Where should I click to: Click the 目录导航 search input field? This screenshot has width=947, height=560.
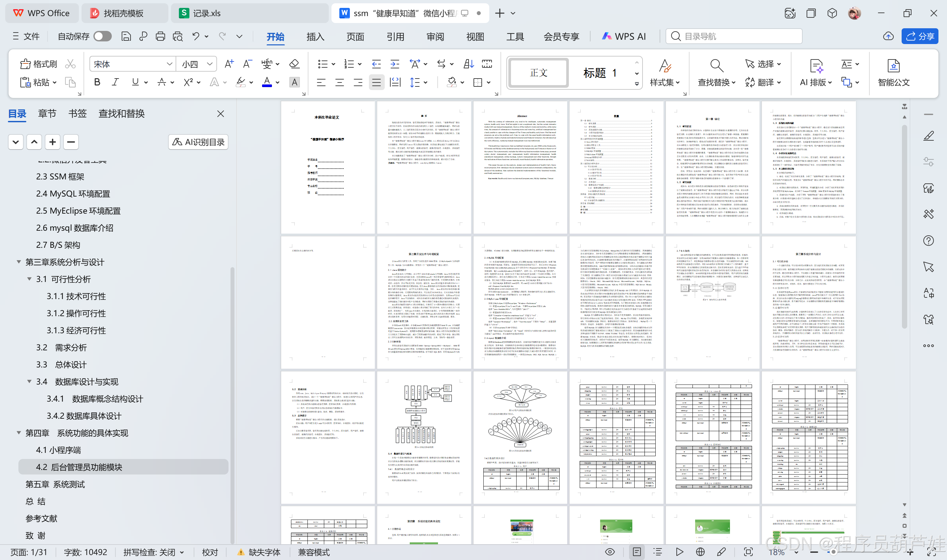coord(734,36)
